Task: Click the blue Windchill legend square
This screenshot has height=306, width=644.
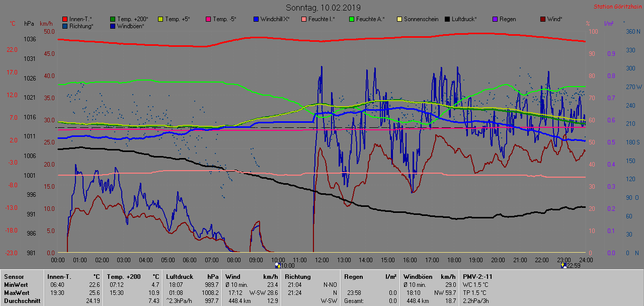Action: click(256, 19)
